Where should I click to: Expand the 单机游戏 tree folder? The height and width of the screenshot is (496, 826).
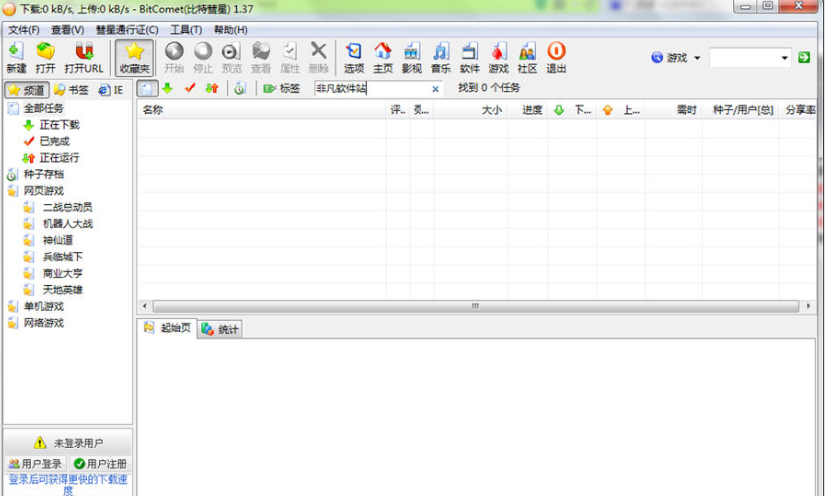(43, 306)
